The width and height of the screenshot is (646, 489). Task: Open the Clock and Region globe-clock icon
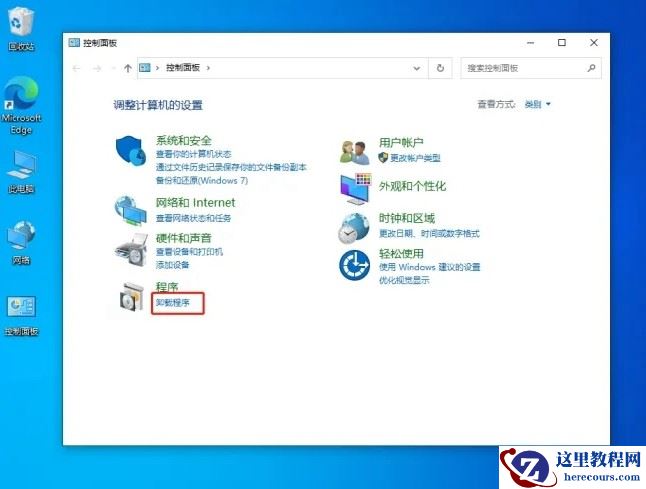[354, 228]
